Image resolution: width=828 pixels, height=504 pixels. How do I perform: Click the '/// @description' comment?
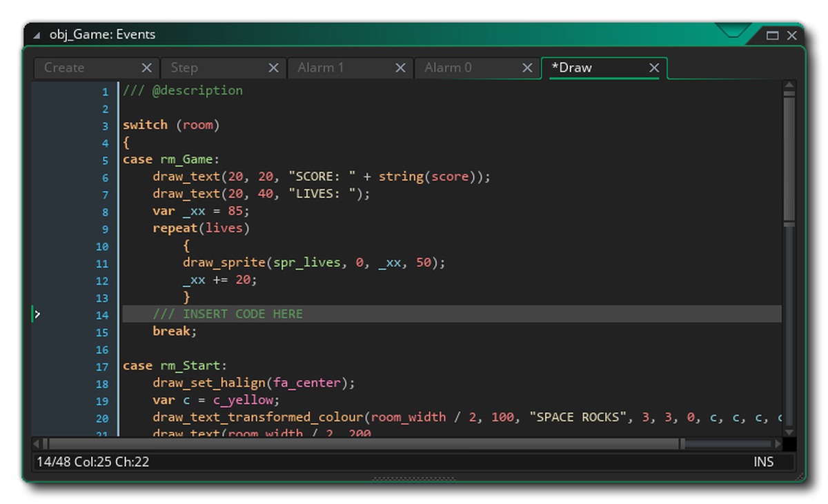pyautogui.click(x=183, y=90)
